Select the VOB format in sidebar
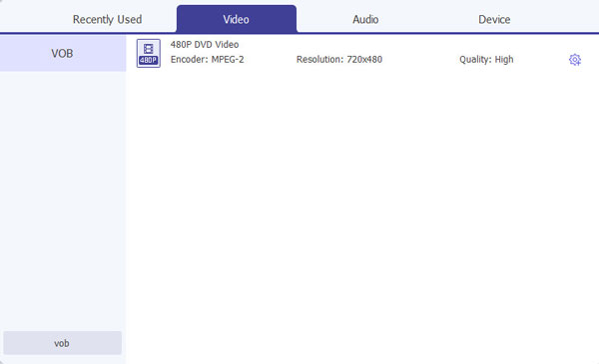 [x=63, y=54]
